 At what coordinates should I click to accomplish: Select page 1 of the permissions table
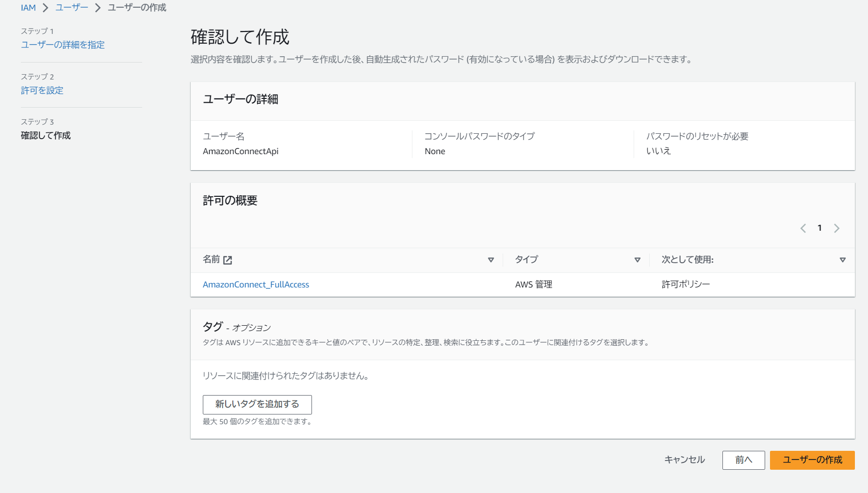[819, 228]
